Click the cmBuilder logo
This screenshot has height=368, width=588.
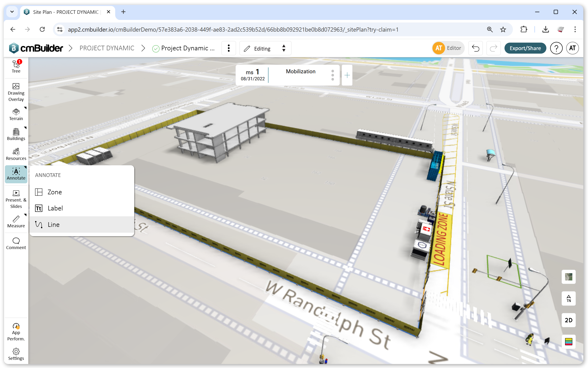click(36, 48)
